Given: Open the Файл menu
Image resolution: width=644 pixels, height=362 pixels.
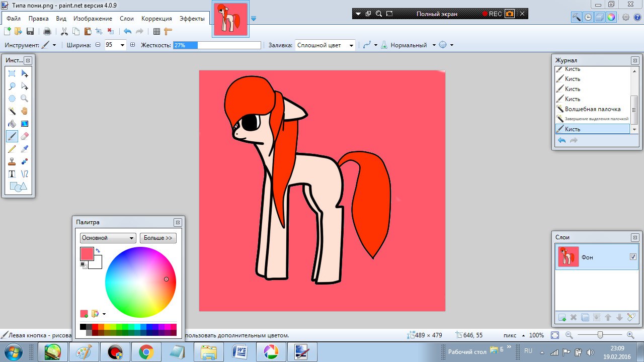Looking at the screenshot, I should coord(14,18).
